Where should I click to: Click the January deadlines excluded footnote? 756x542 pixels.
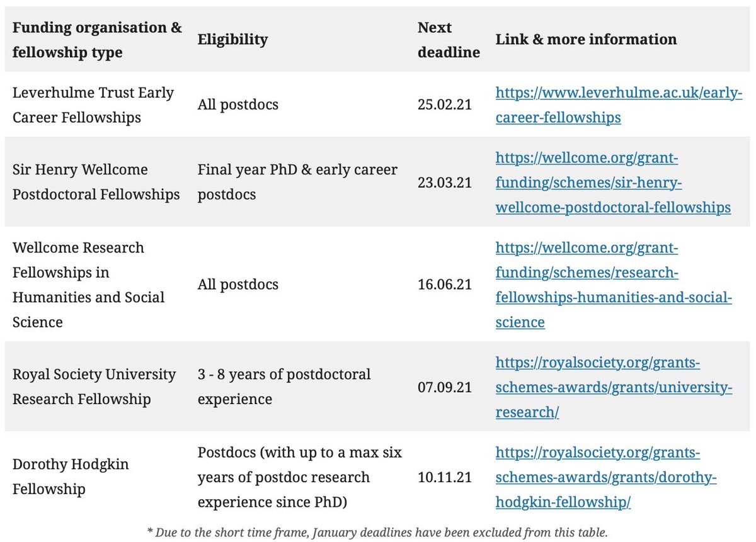(x=377, y=533)
